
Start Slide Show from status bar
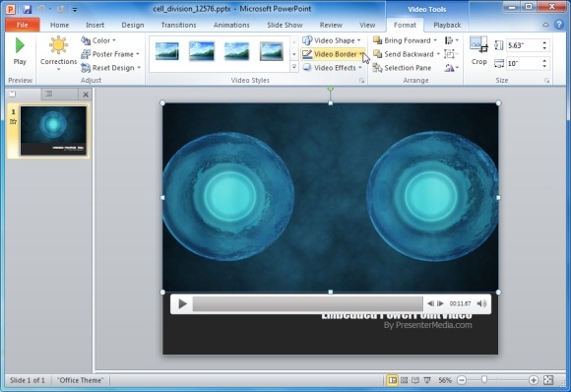coord(427,380)
